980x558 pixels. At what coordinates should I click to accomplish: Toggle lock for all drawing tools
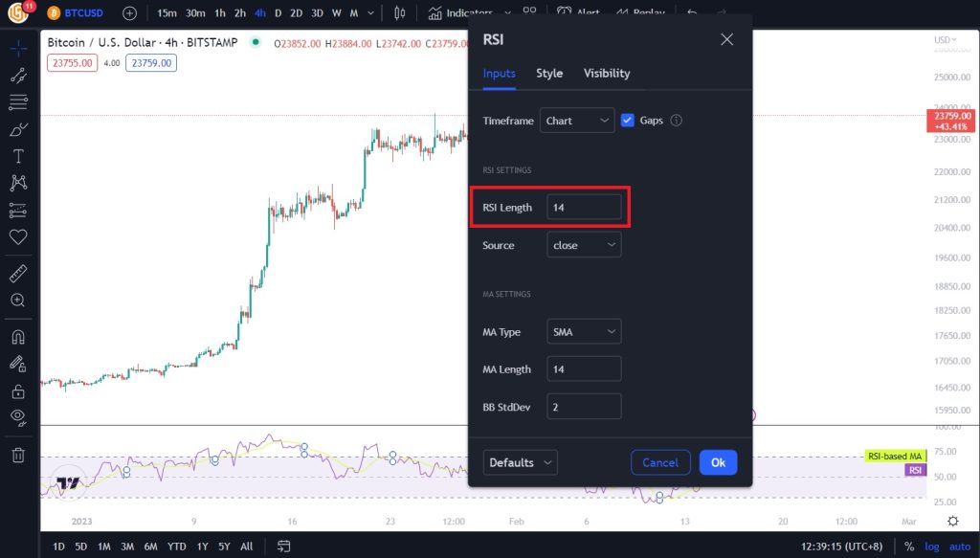[x=18, y=390]
